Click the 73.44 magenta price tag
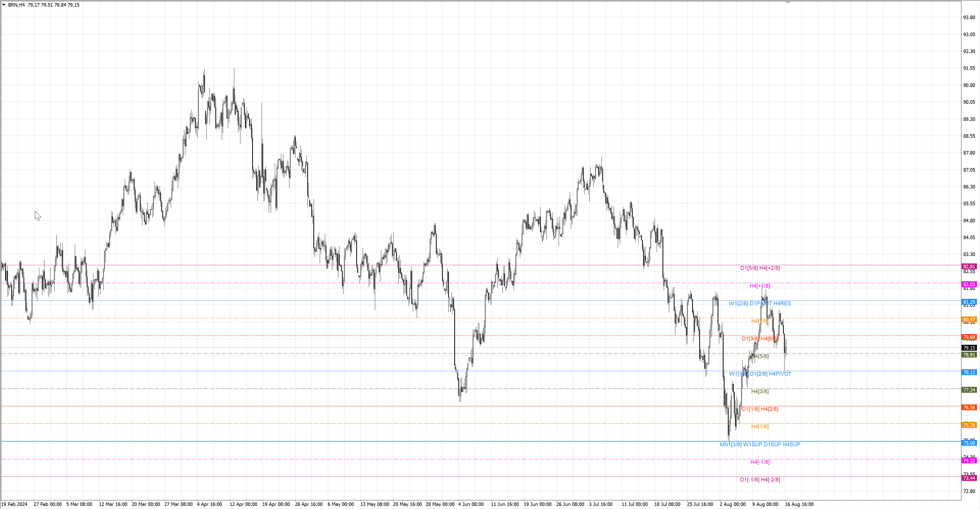Screen dimensions: 980x509 pos(969,478)
